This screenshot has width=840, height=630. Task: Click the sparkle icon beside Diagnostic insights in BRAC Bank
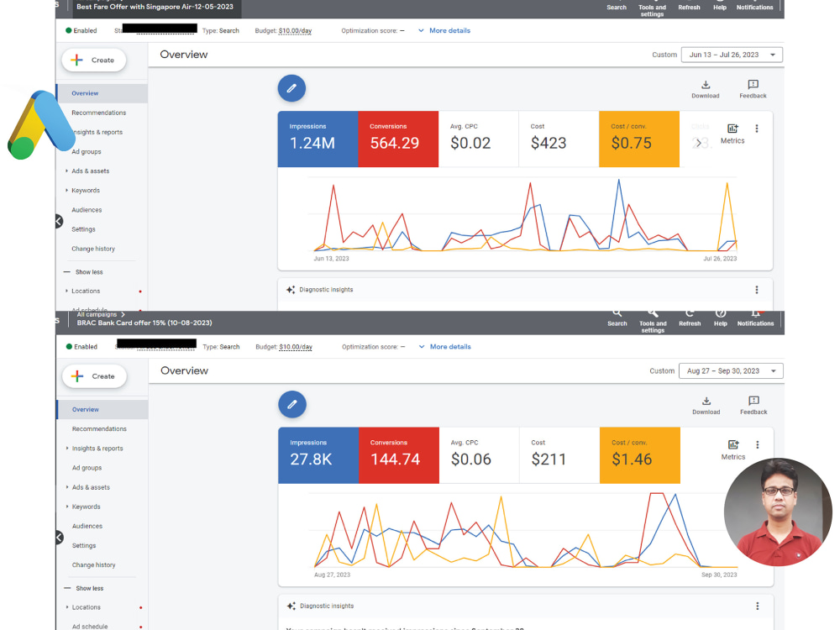(x=291, y=606)
